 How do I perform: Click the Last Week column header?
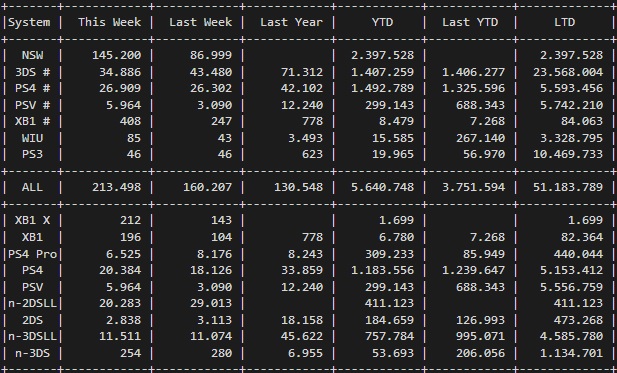click(x=201, y=22)
